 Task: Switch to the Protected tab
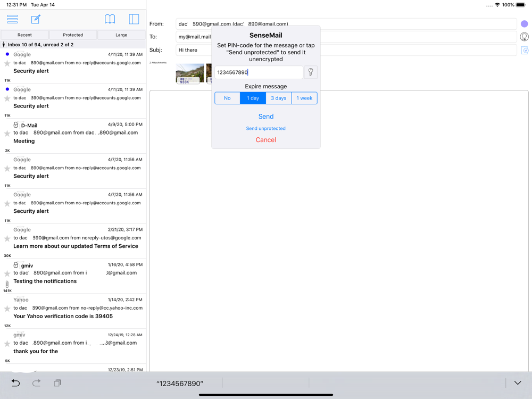coord(73,35)
